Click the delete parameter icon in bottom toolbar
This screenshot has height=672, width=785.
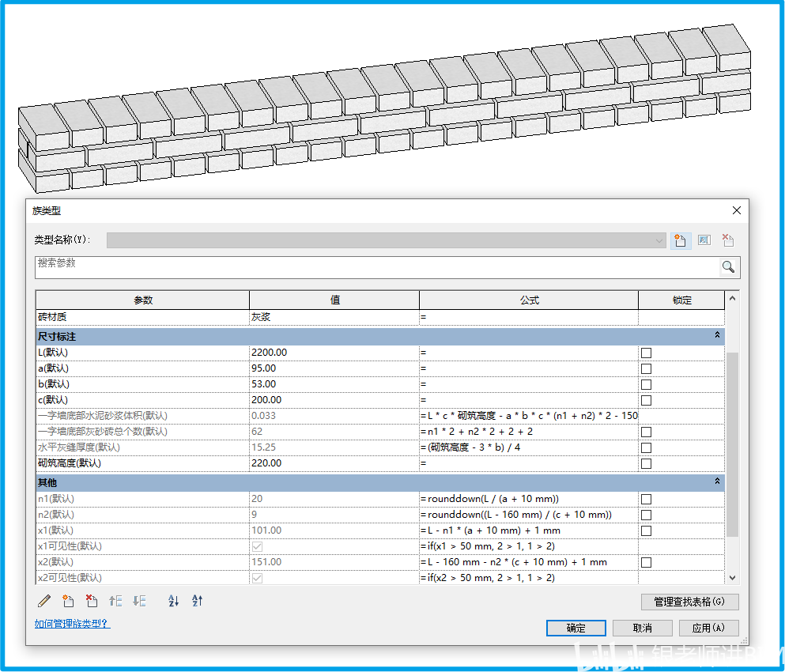(92, 601)
